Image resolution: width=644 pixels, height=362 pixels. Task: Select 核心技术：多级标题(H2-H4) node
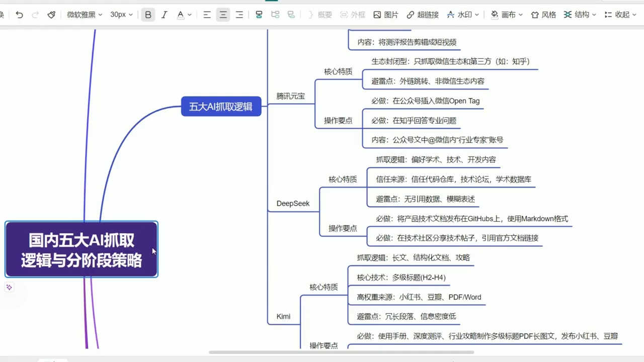click(x=401, y=278)
